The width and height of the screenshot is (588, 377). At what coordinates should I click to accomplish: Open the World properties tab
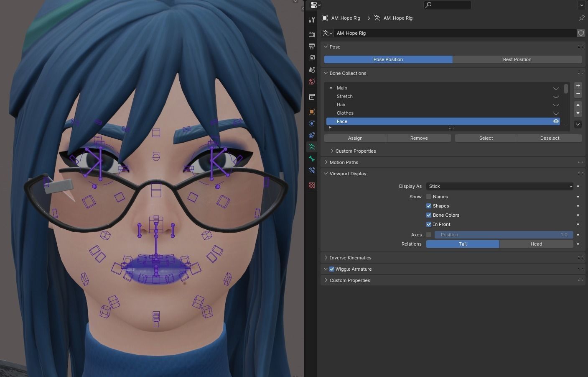pos(312,82)
